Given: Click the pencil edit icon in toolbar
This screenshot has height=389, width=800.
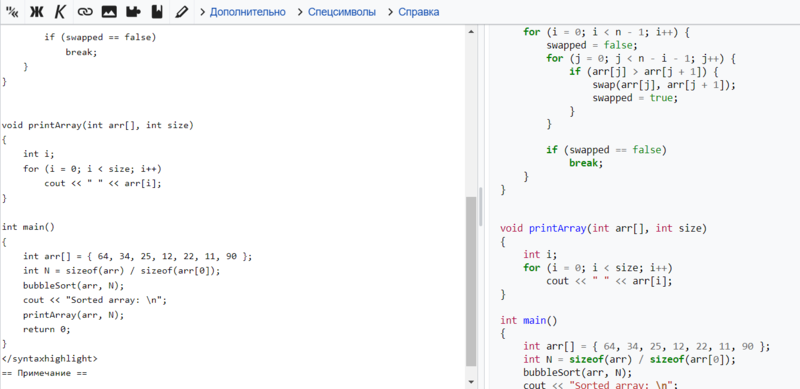Looking at the screenshot, I should pos(182,12).
